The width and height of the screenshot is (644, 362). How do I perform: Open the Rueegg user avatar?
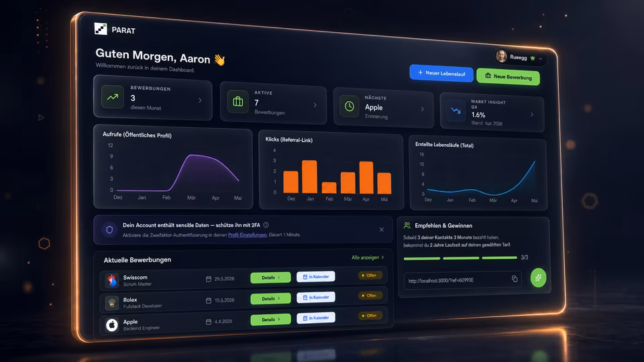[501, 56]
